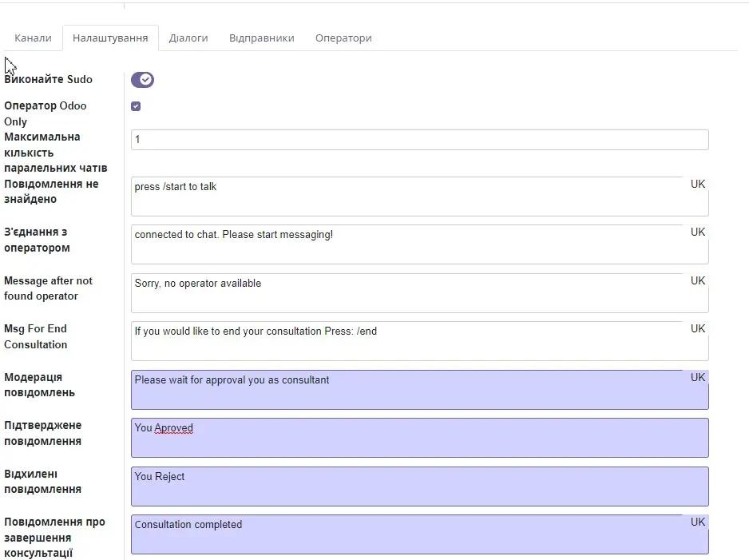This screenshot has height=560, width=749.
Task: Open UK translation for moderation approval message
Action: [x=696, y=377]
